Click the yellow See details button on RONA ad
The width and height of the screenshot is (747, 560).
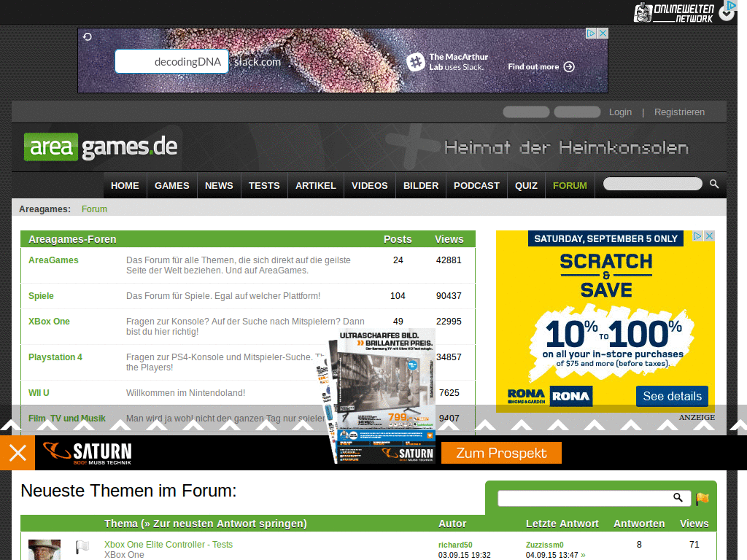pyautogui.click(x=671, y=396)
